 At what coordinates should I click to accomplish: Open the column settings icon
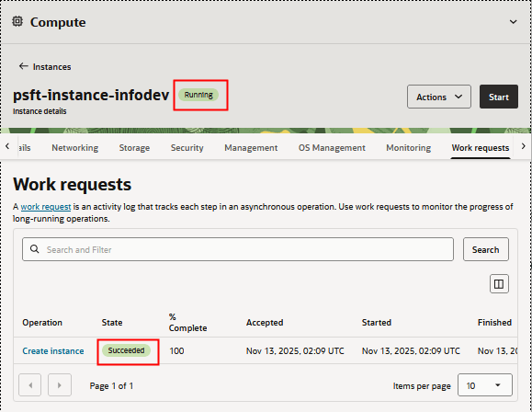[499, 283]
